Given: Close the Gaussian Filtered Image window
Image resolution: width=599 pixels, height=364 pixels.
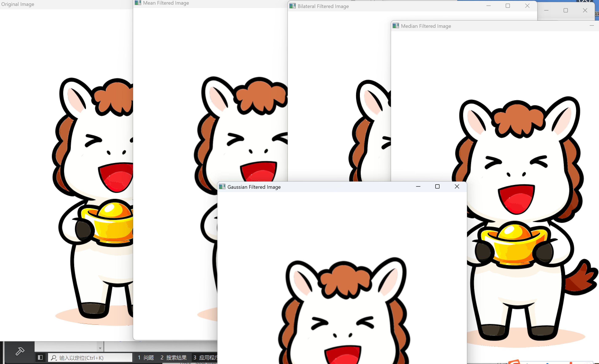Looking at the screenshot, I should [x=457, y=186].
